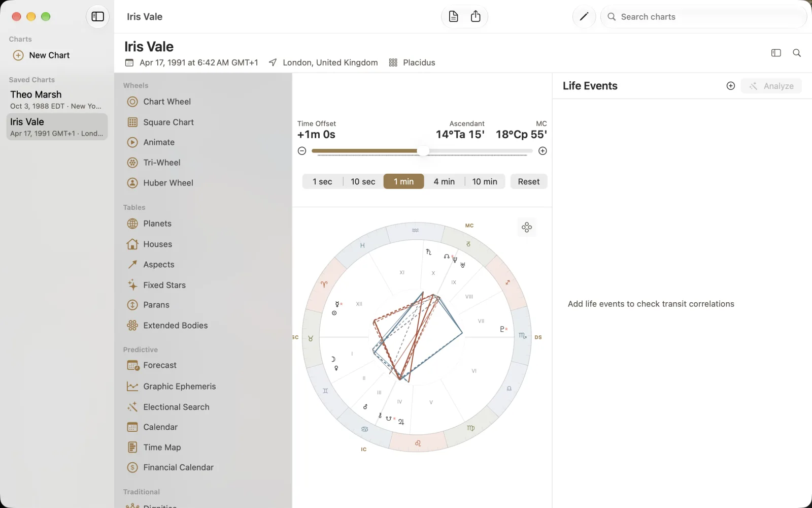Select the 4 min step segment
This screenshot has height=508, width=812.
click(x=444, y=181)
